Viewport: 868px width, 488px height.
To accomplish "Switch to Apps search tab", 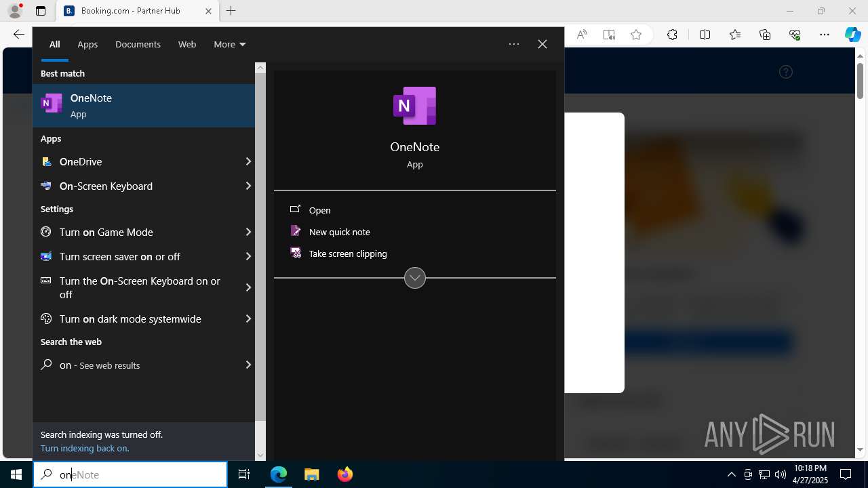I will pos(87,44).
